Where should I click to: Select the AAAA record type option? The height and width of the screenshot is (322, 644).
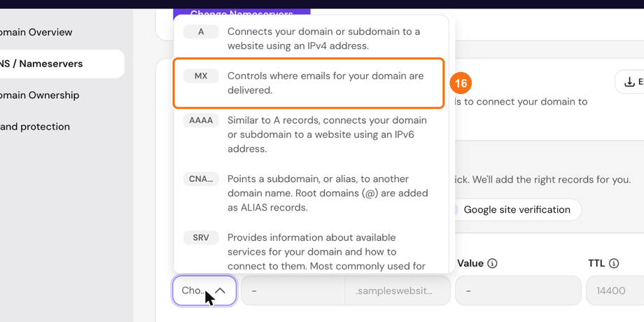coord(311,134)
